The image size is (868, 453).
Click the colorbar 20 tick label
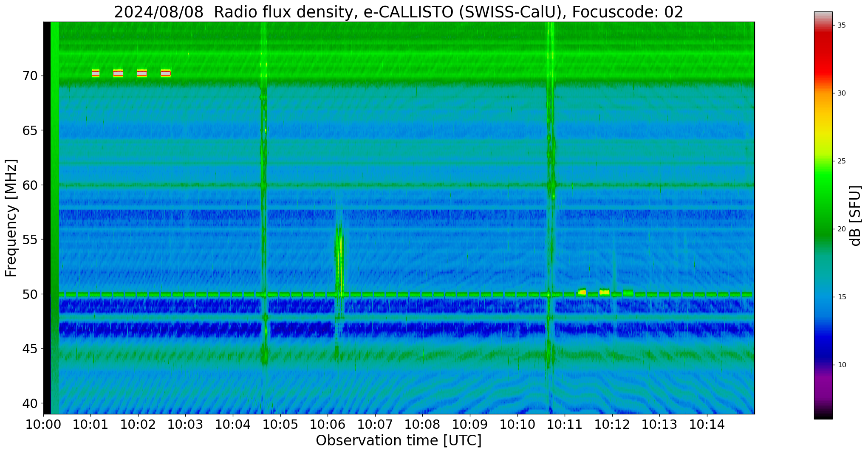841,229
